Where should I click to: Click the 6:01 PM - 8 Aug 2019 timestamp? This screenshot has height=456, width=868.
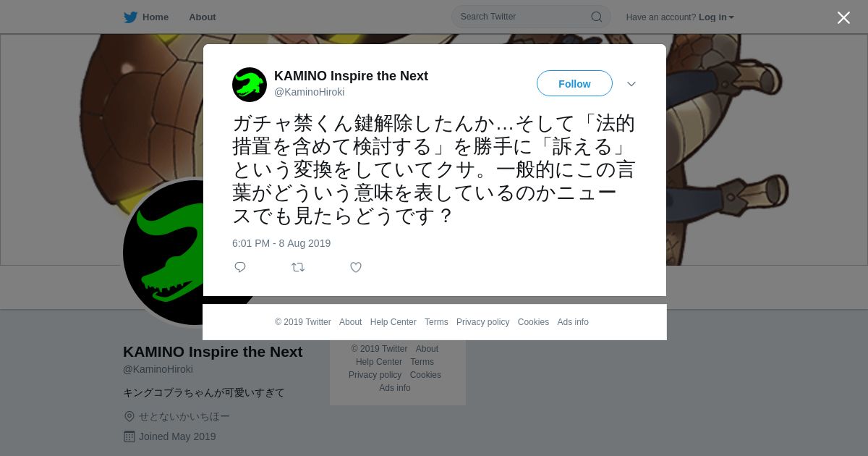(x=281, y=243)
